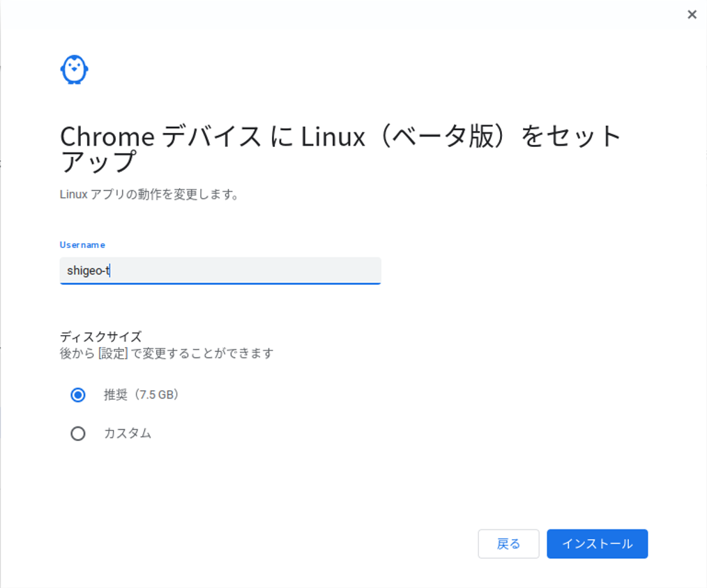Click the word Linux in the dialog title
The width and height of the screenshot is (707, 588).
click(x=333, y=137)
